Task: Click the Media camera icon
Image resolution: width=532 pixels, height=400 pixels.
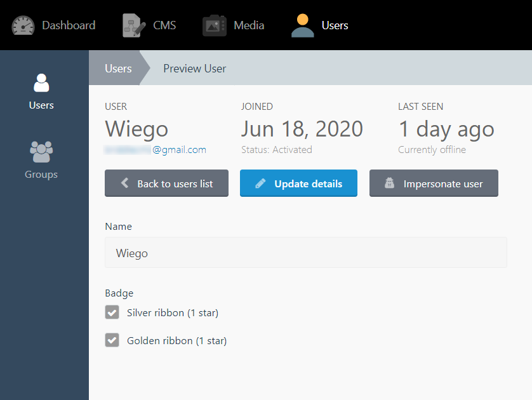Action: (215, 25)
